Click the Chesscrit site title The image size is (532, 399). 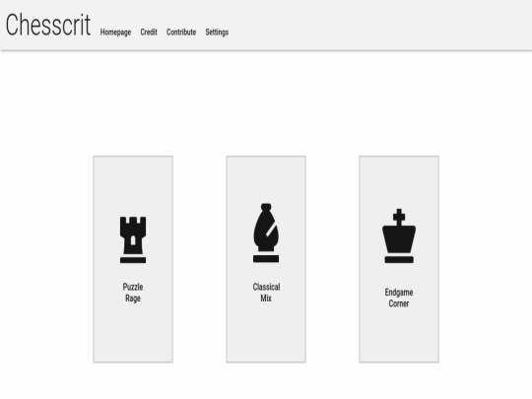(x=48, y=25)
